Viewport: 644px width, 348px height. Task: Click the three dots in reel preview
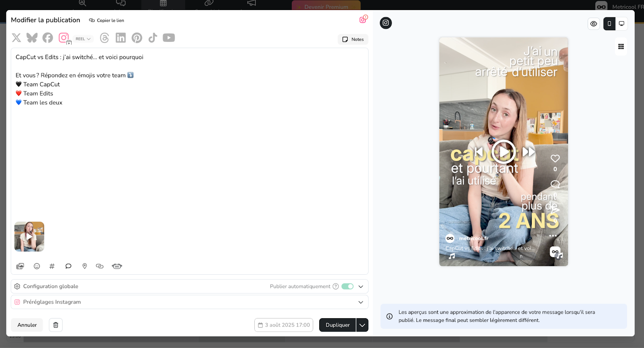click(x=553, y=236)
